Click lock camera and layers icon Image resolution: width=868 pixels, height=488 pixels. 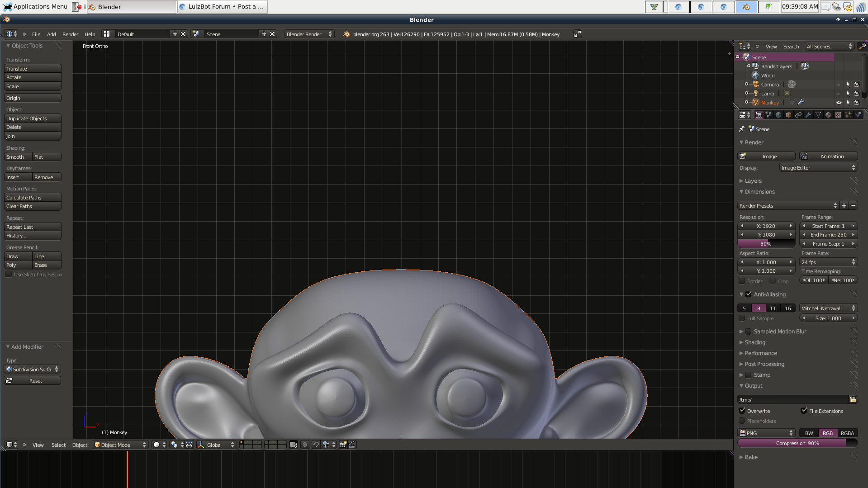coord(293,445)
